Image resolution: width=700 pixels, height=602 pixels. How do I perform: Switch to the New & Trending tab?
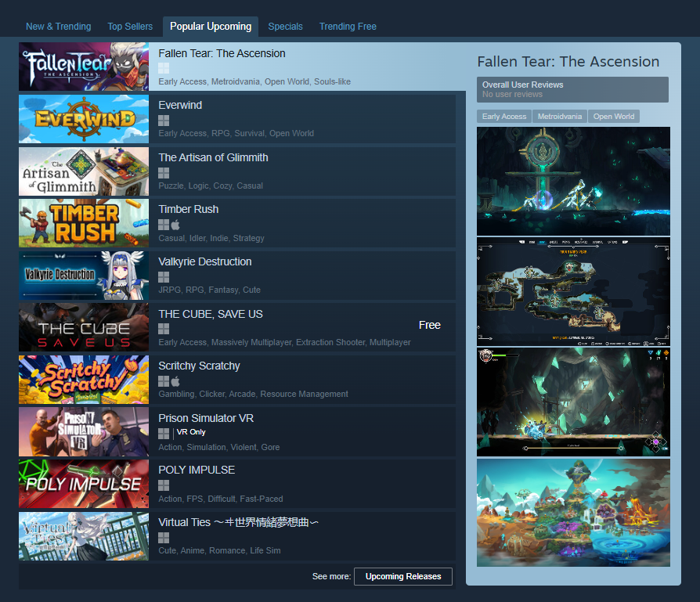click(59, 27)
